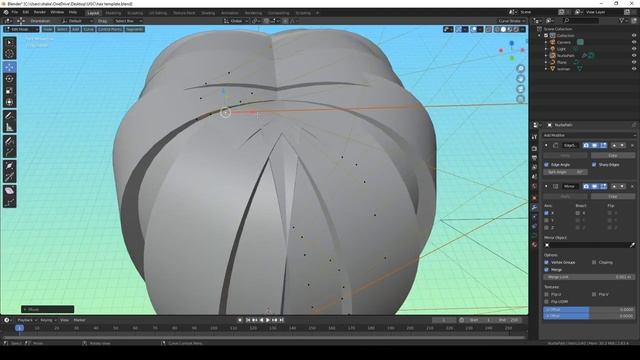This screenshot has width=640, height=360.
Task: Select the Shear tool in the toolbar
Action: click(9, 191)
